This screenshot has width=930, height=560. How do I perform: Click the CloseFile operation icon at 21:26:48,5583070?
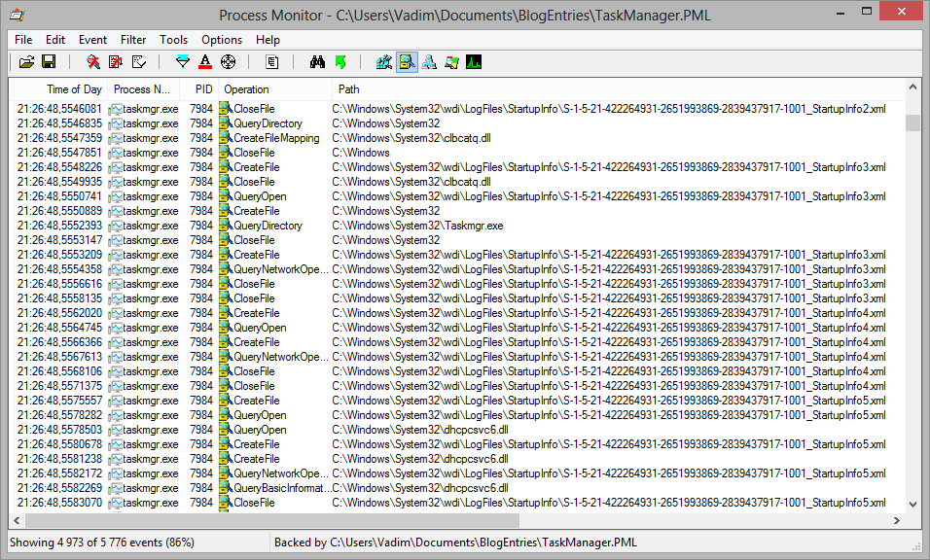click(x=226, y=503)
